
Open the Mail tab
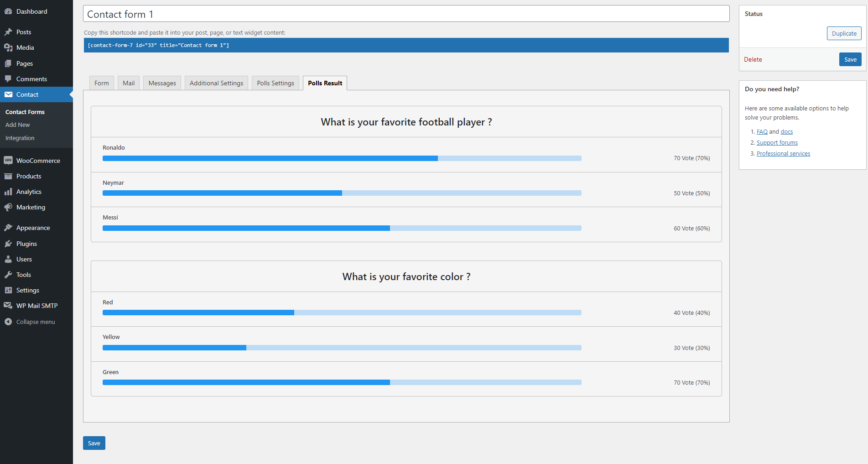click(129, 83)
